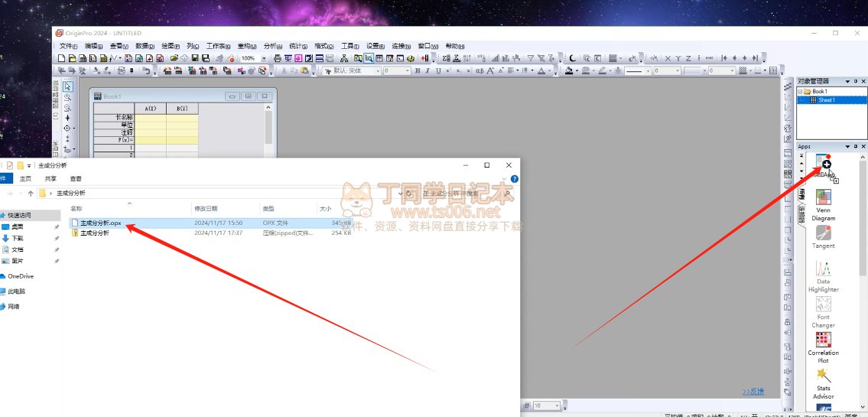Open Object Manager panel options dropdown arrow
Viewport: 868px width, 417px height.
(x=847, y=81)
